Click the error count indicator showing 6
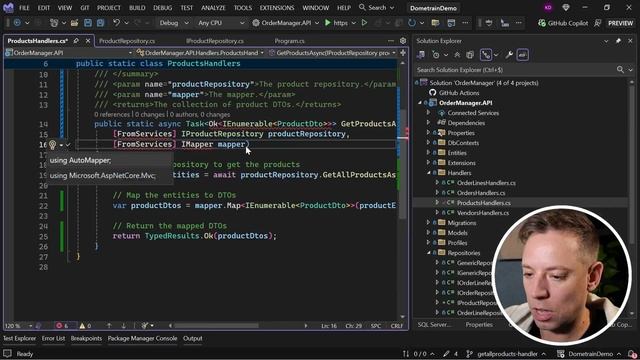 (62, 325)
